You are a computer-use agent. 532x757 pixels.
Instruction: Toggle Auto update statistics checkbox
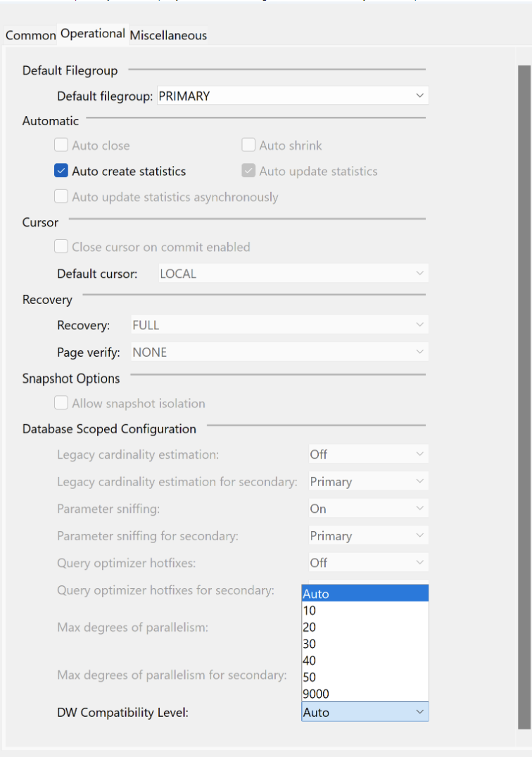248,171
